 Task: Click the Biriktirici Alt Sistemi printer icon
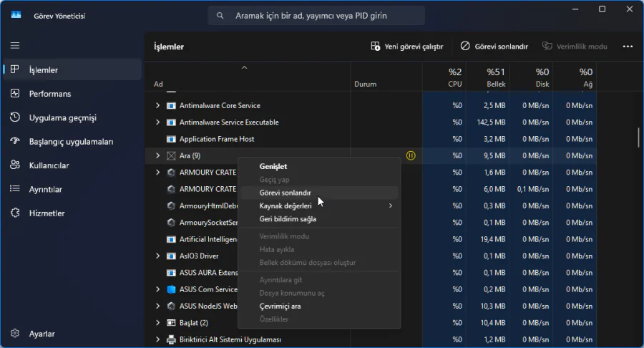[171, 339]
